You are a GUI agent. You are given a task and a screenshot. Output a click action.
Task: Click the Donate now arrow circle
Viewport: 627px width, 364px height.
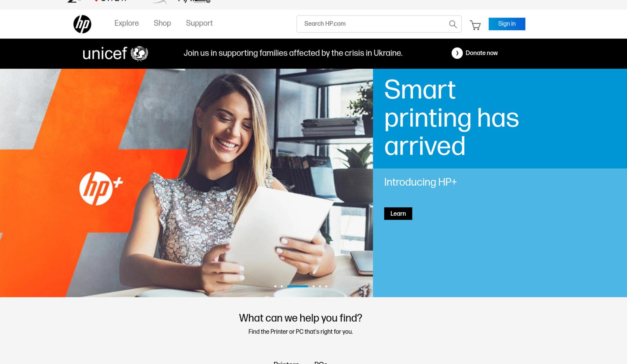(457, 53)
